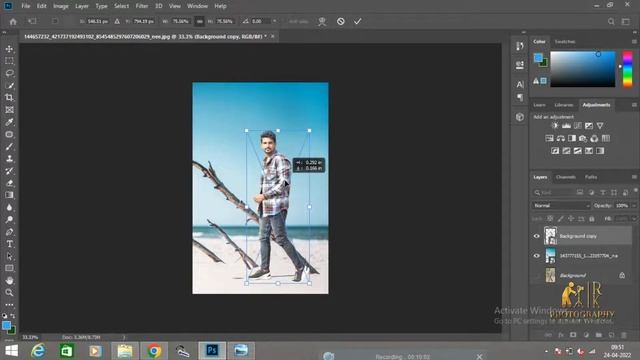Open the Character panel icon
The height and width of the screenshot is (360, 640).
520,84
